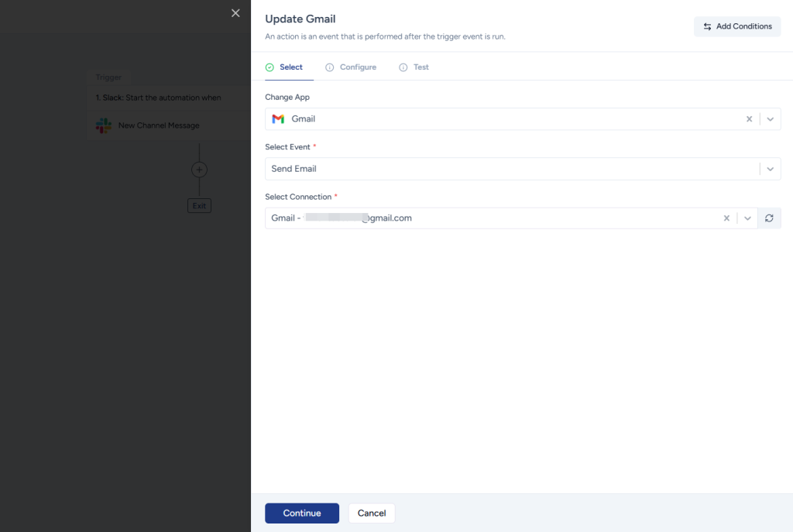
Task: Click the Cancel button
Action: [372, 513]
